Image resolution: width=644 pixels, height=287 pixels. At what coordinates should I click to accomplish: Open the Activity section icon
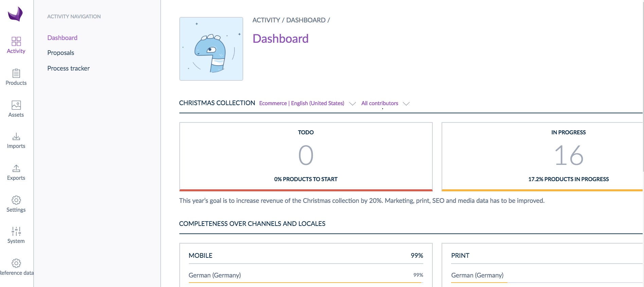[x=16, y=41]
